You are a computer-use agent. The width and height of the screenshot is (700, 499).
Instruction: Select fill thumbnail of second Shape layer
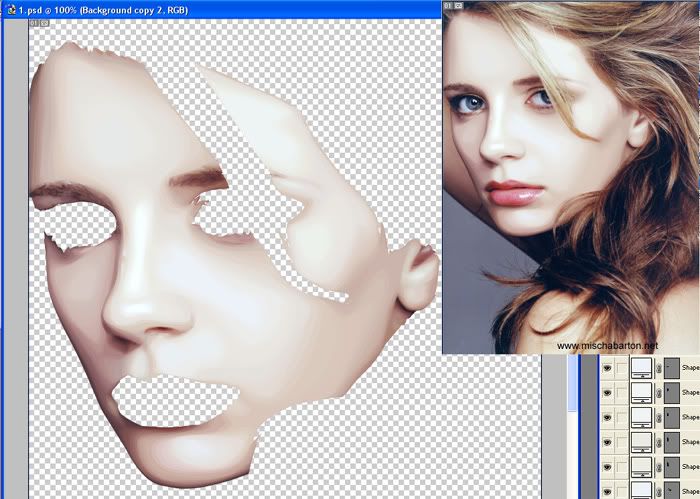641,393
